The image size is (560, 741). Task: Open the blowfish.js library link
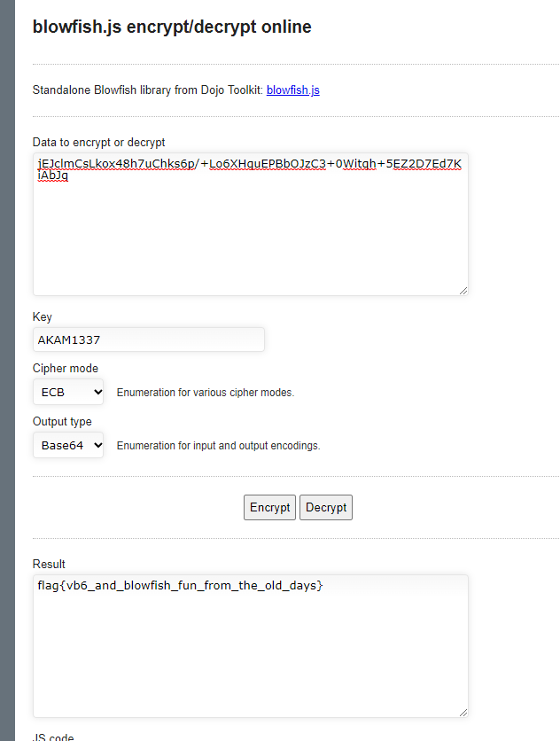click(293, 90)
